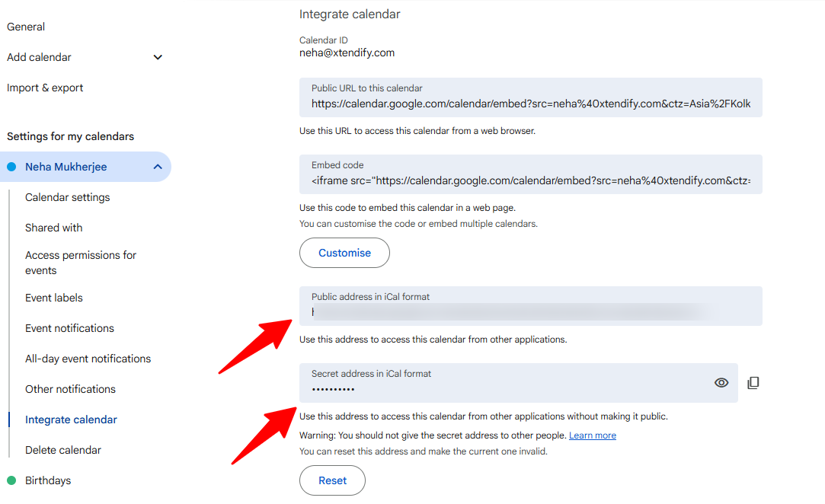Collapse the Neha Mukherjee calendar settings
This screenshot has height=504, width=825.
pos(158,167)
